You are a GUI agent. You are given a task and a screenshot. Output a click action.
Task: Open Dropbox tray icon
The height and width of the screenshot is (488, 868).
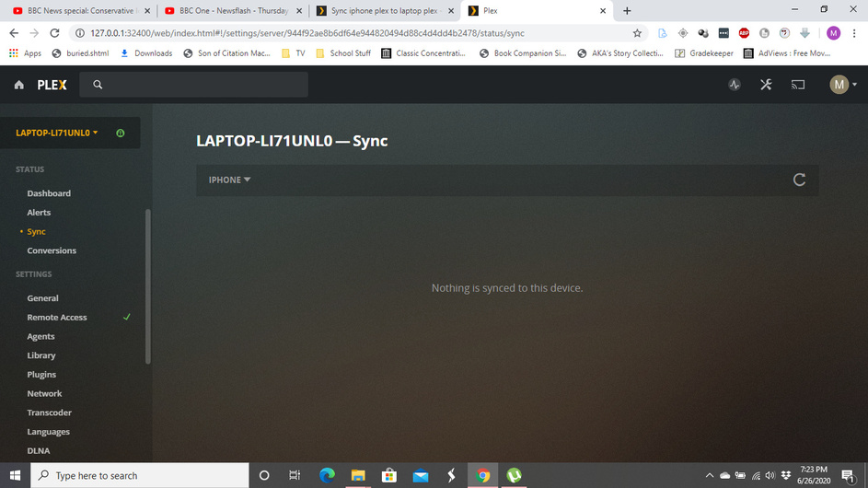(785, 475)
